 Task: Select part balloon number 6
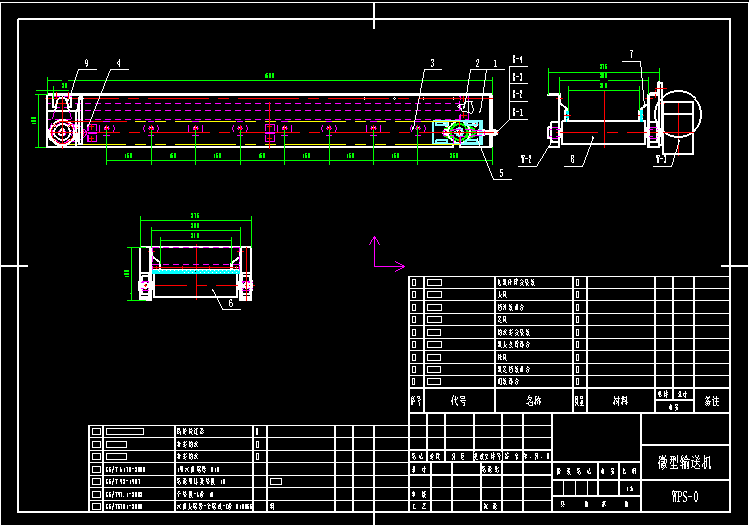click(x=231, y=303)
